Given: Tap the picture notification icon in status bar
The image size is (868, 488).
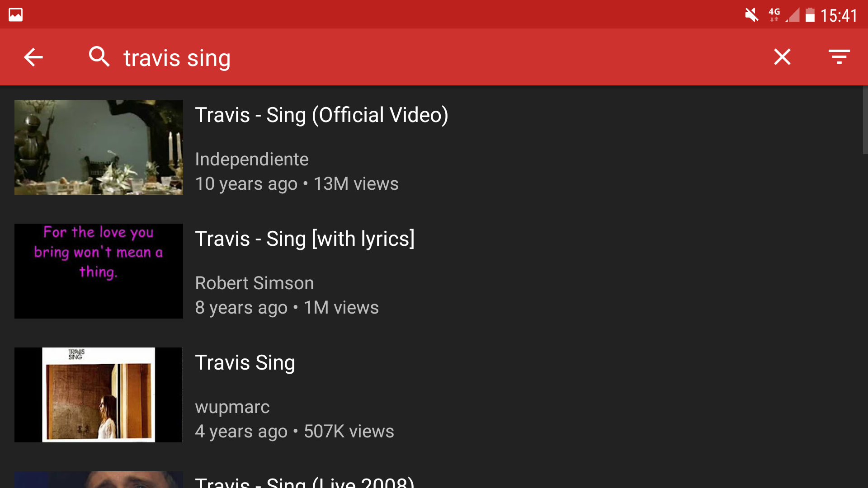Looking at the screenshot, I should coord(15,15).
